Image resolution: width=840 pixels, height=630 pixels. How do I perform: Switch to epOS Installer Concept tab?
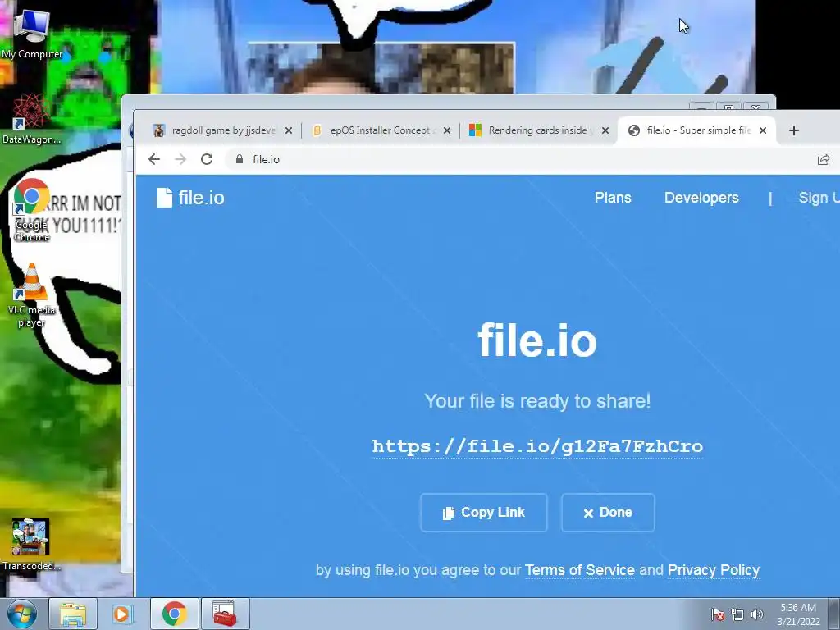[x=381, y=130]
